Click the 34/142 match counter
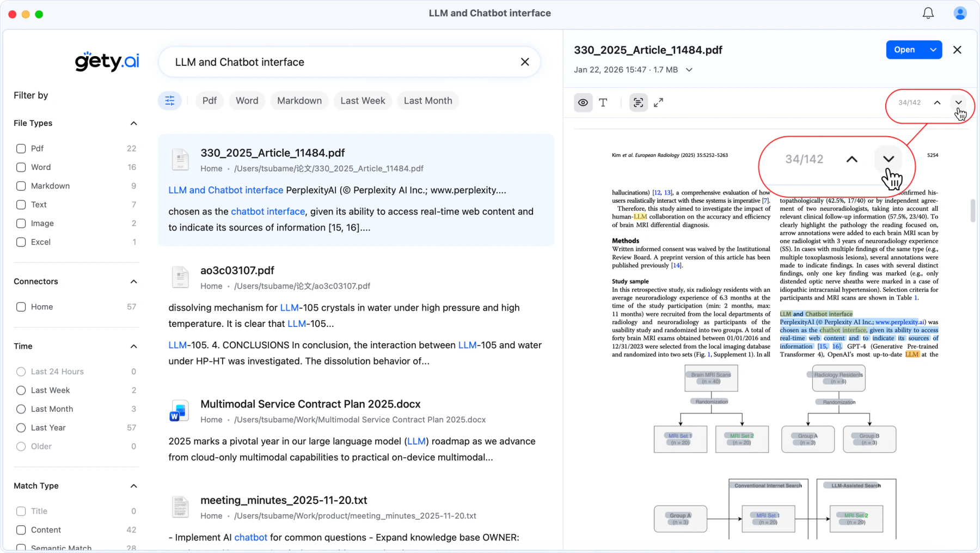Viewport: 980px width, 553px height. 910,102
